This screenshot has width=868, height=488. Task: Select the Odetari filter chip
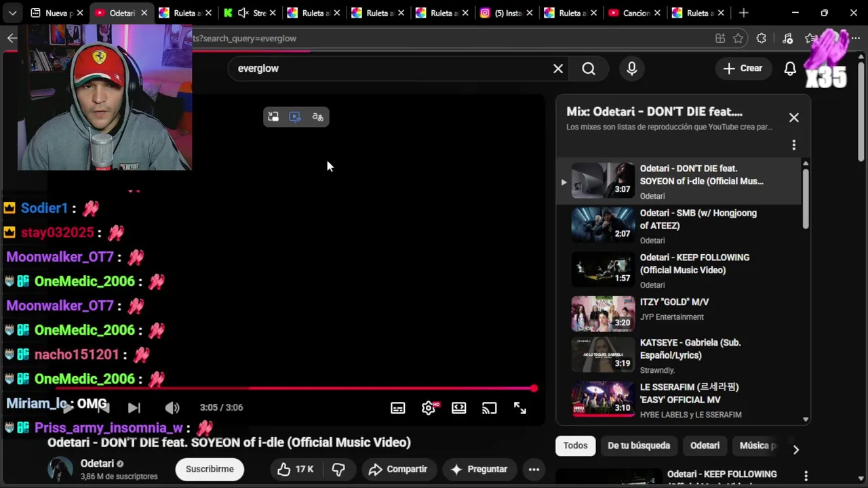(x=705, y=445)
